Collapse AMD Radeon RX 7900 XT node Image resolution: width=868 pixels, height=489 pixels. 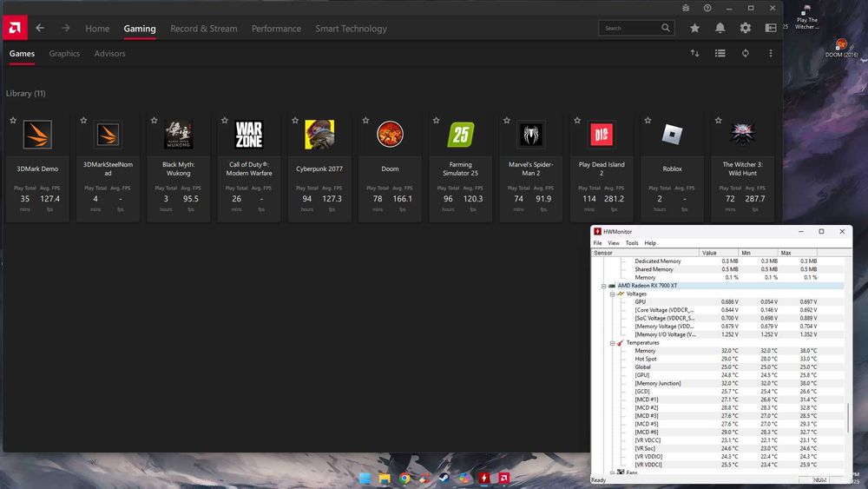pyautogui.click(x=603, y=286)
